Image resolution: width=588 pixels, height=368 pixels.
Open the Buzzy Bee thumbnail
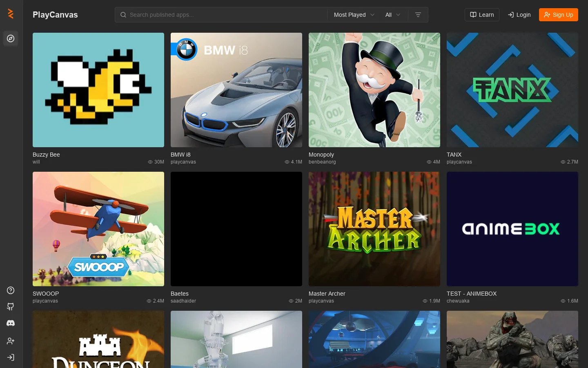point(98,90)
